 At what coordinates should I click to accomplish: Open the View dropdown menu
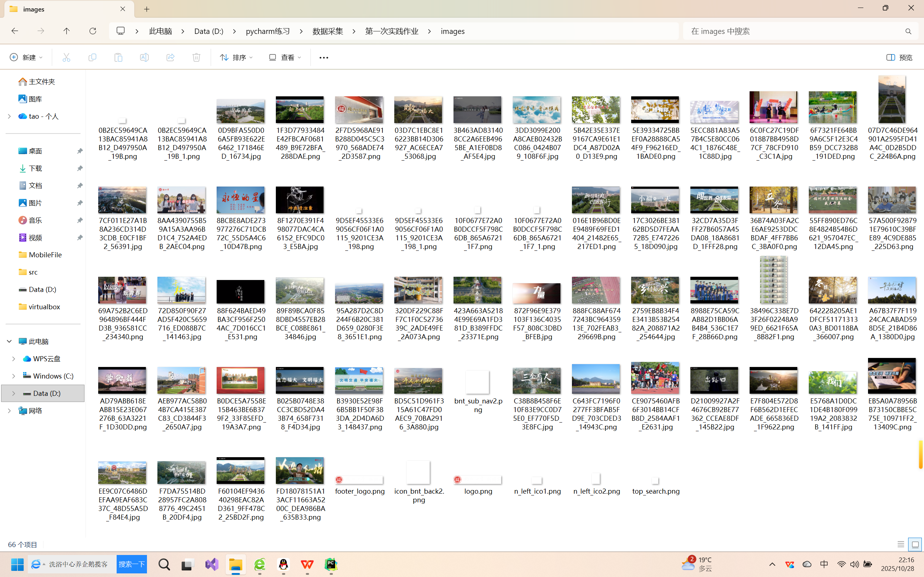[285, 57]
